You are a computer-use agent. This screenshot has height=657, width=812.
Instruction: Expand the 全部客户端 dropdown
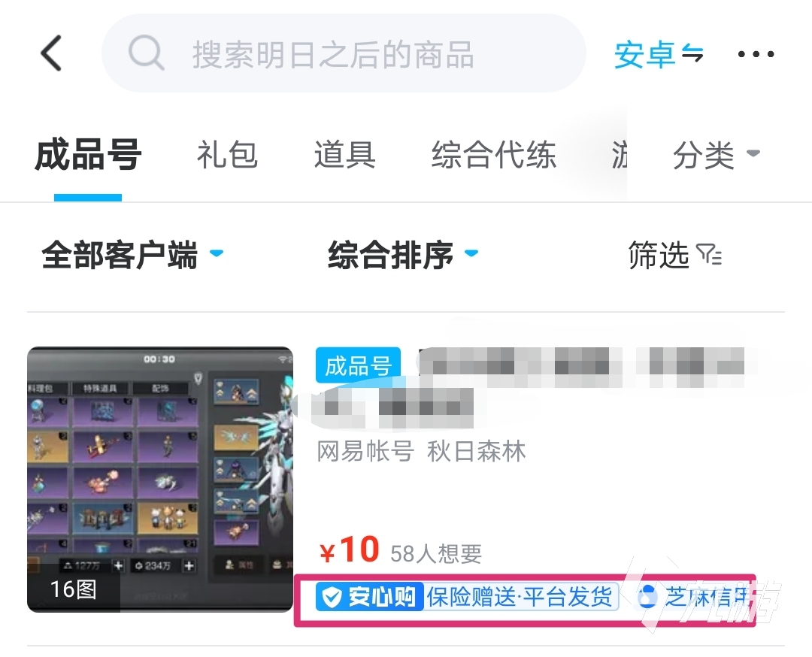(x=132, y=255)
